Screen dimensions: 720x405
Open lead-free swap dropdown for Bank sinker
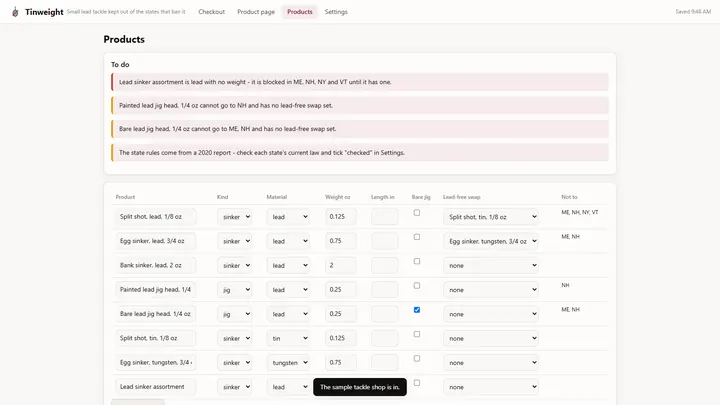tap(491, 265)
